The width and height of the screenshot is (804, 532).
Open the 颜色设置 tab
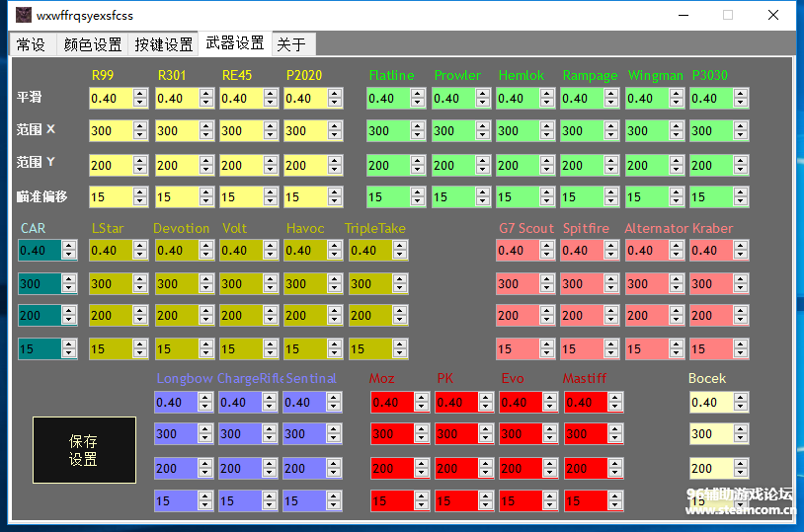[x=93, y=44]
